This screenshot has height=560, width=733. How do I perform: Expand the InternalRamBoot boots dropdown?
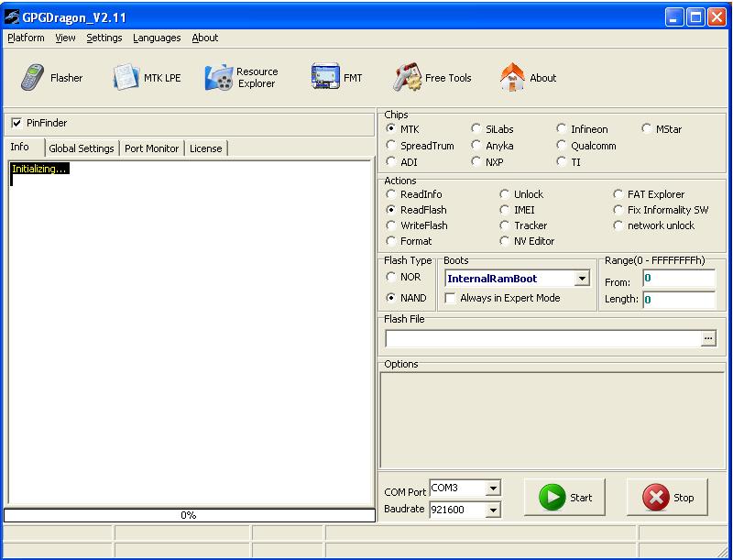click(582, 279)
